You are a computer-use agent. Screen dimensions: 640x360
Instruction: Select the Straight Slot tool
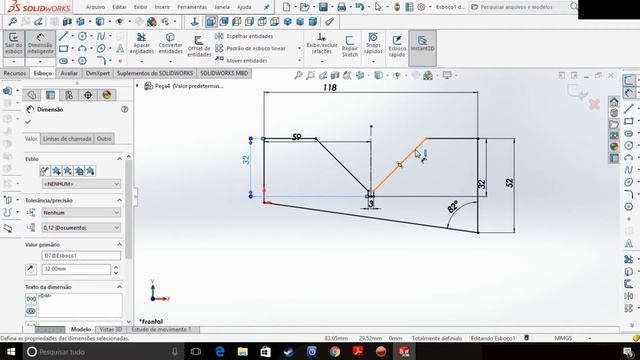pos(63,61)
